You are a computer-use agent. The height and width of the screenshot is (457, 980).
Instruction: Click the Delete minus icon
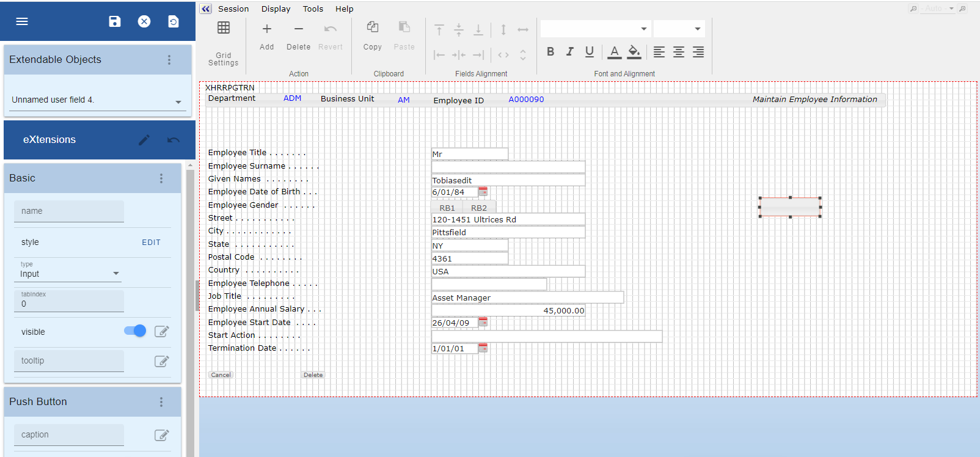point(298,29)
